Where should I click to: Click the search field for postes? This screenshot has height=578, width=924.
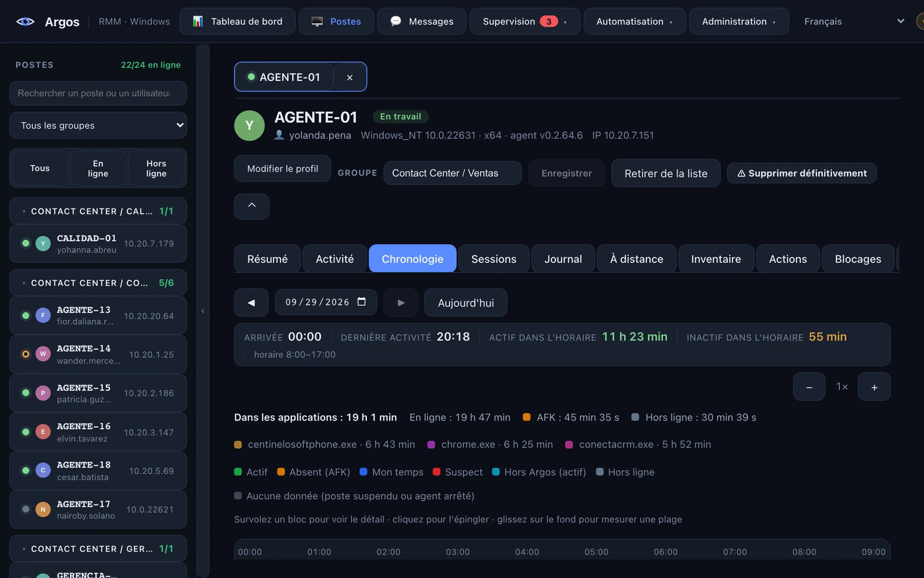pyautogui.click(x=98, y=93)
